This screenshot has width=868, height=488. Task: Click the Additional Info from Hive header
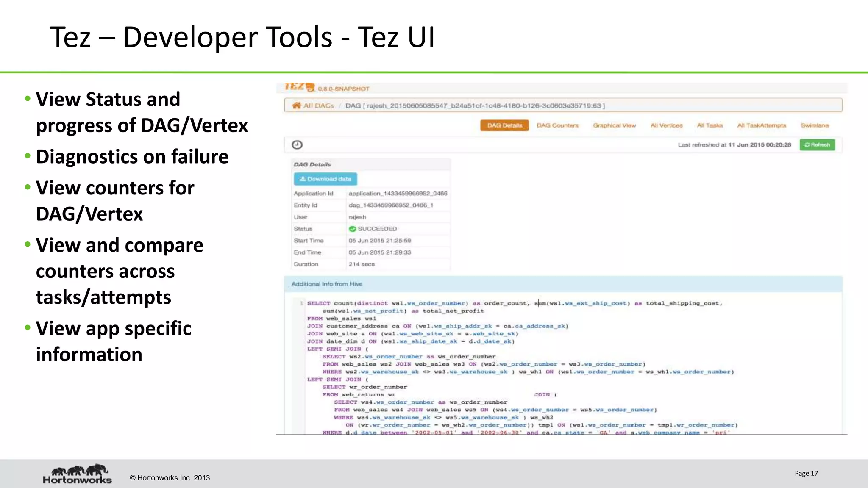[563, 284]
